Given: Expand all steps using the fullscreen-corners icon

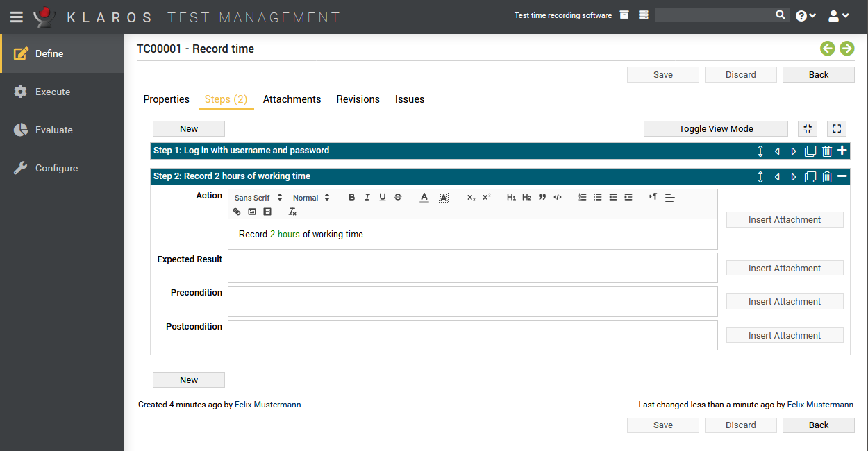Looking at the screenshot, I should (x=837, y=128).
